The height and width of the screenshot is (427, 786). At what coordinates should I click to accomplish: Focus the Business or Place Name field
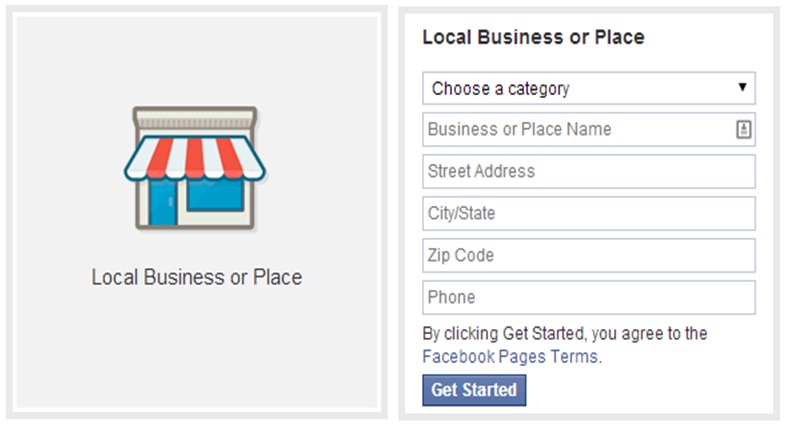pos(588,130)
